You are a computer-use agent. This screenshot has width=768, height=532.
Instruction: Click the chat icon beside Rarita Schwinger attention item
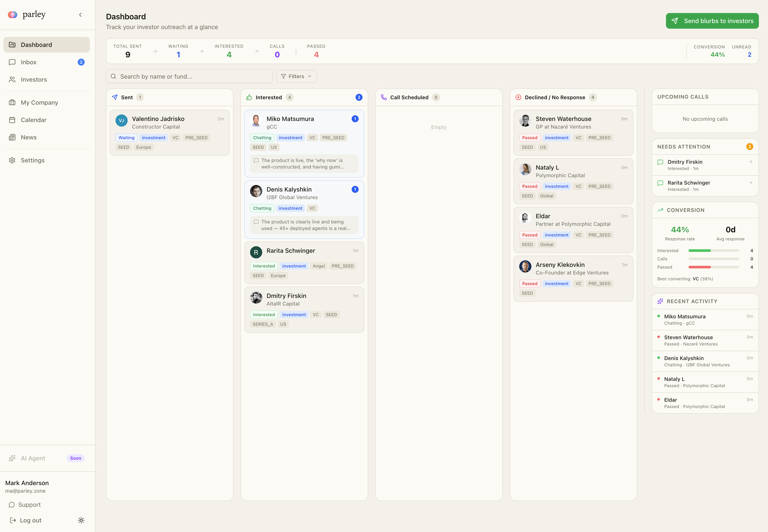tap(660, 183)
